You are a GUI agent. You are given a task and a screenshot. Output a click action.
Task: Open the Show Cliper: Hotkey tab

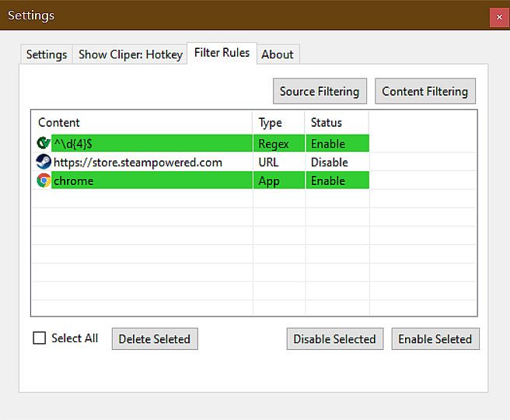[130, 54]
